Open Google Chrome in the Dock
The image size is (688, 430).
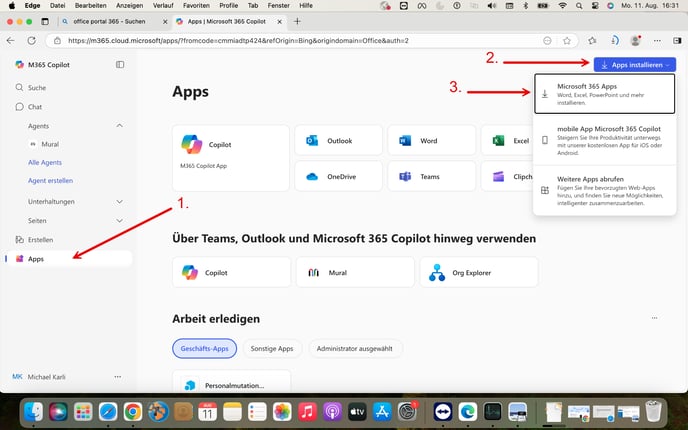coord(133,412)
